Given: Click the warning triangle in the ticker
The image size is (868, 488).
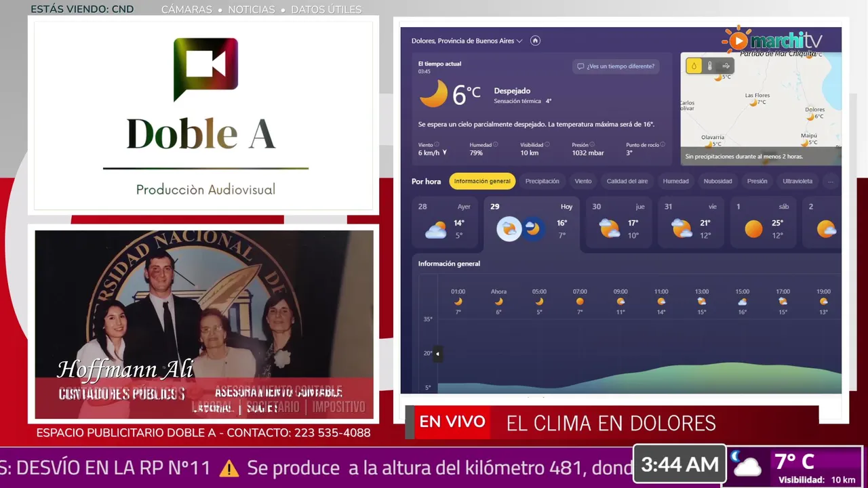Looking at the screenshot, I should [x=229, y=468].
